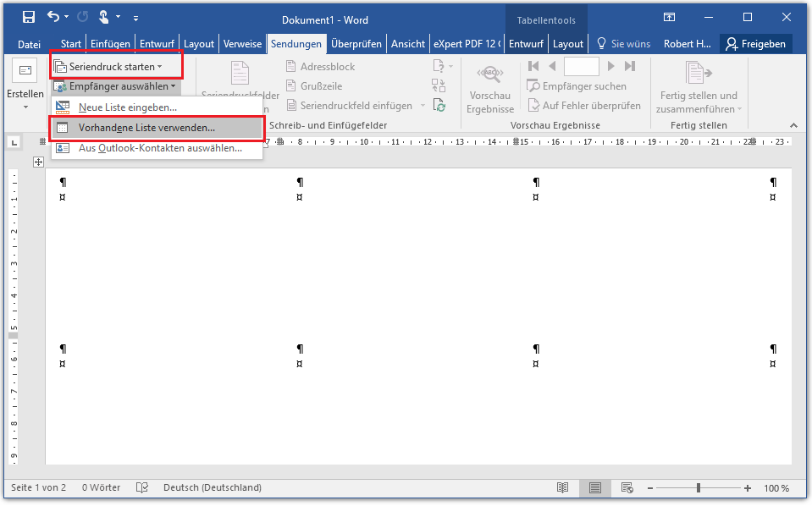Image resolution: width=812 pixels, height=506 pixels.
Task: Choose Vorhandene Liste verwenden menu entry
Action: [146, 128]
